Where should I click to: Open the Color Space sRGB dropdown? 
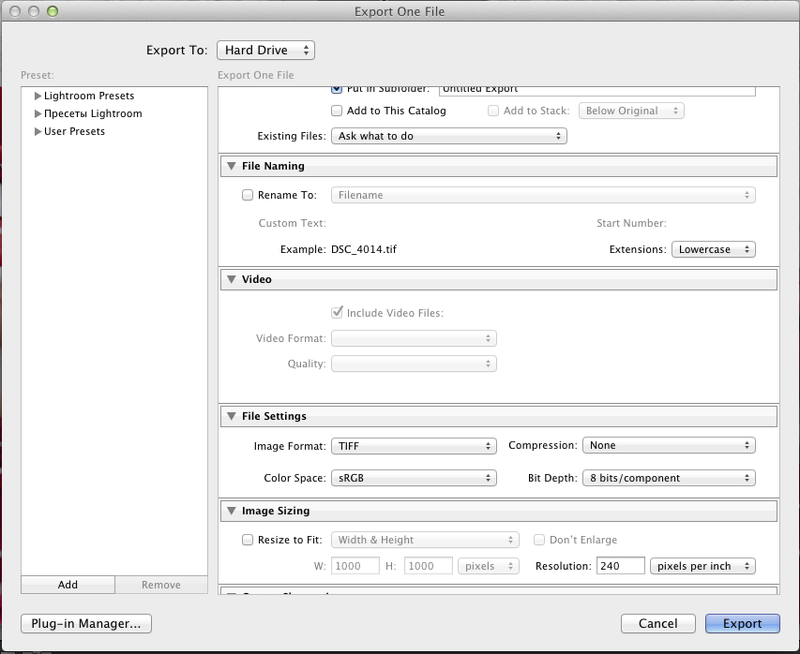click(x=413, y=478)
